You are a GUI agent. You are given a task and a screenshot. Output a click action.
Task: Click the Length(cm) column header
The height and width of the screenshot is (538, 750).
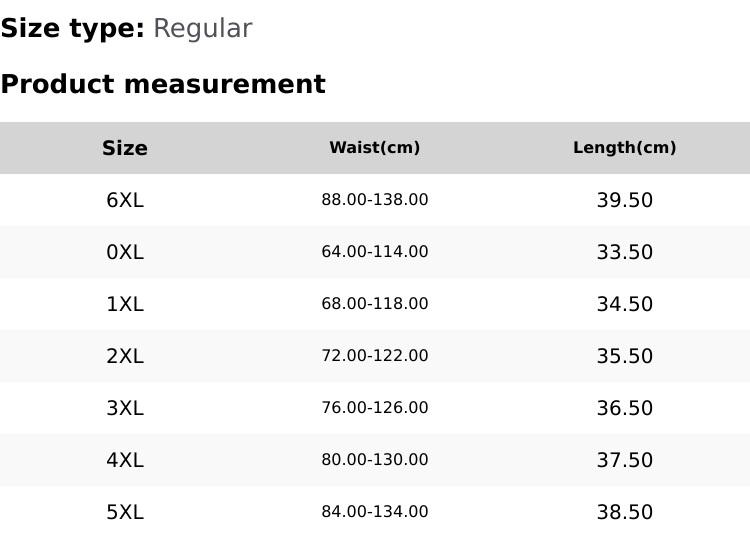click(x=625, y=148)
